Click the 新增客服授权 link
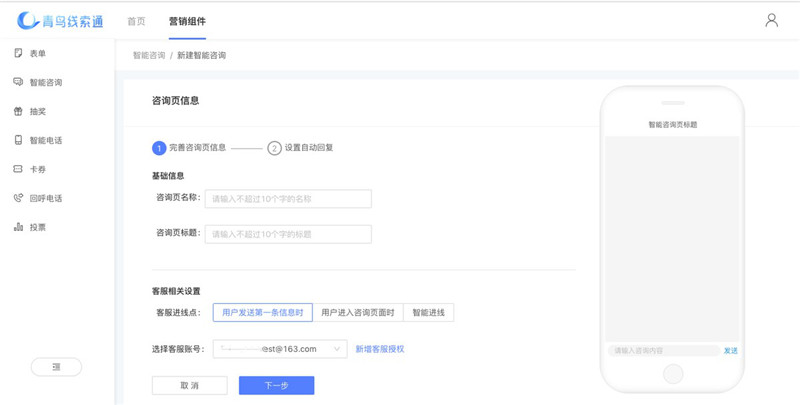 (x=380, y=349)
